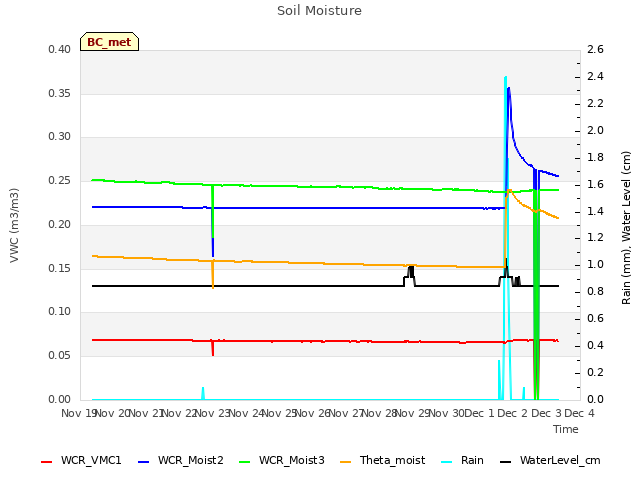Click the 2.2 right axis tick label
This screenshot has width=640, height=480.
coord(595,104)
